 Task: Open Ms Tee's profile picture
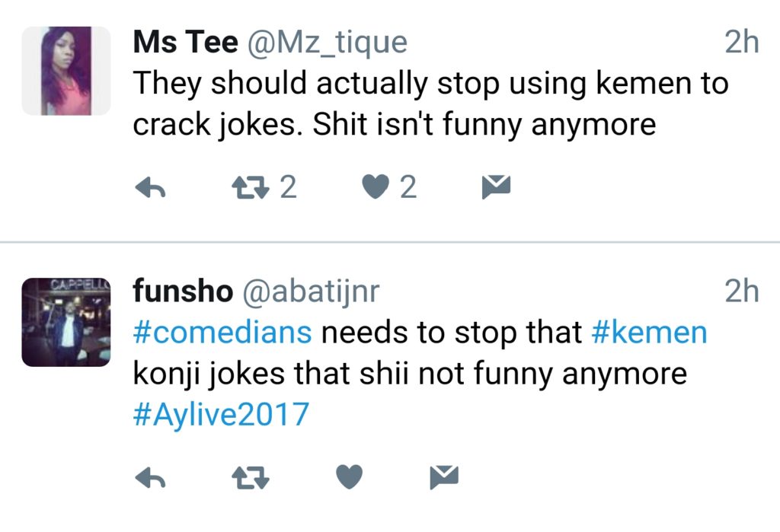click(66, 71)
